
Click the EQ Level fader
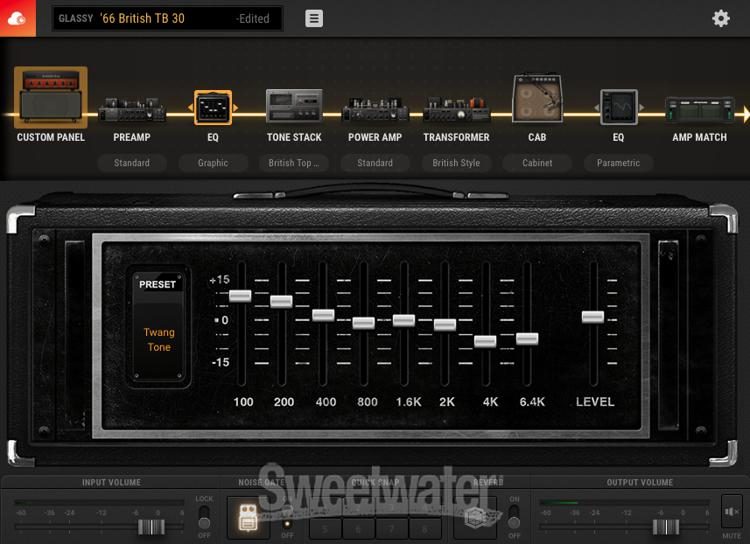coord(593,316)
